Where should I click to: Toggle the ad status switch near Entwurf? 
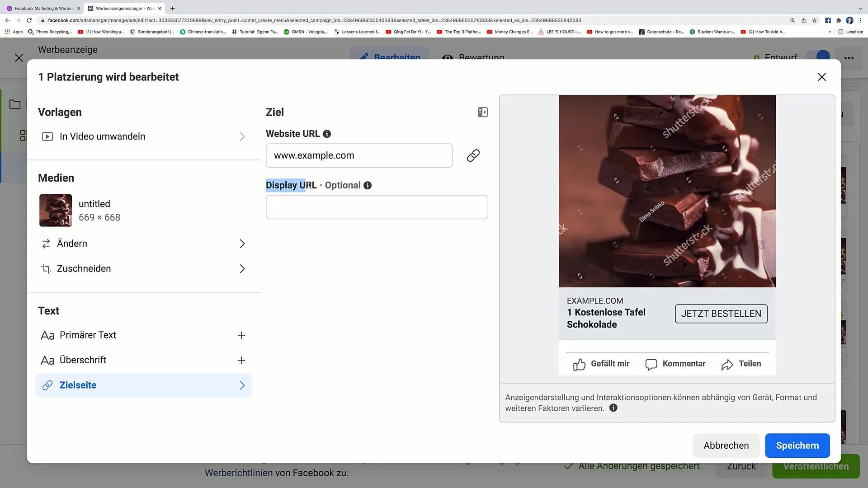[818, 57]
